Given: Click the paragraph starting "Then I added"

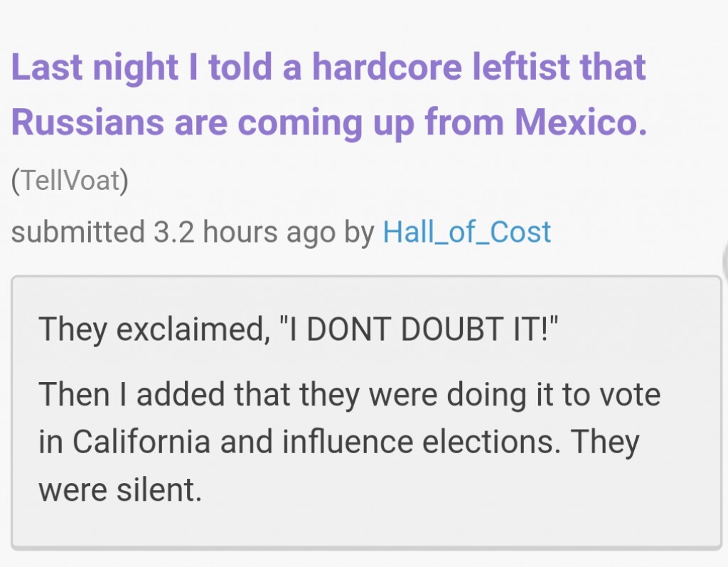Looking at the screenshot, I should 348,443.
